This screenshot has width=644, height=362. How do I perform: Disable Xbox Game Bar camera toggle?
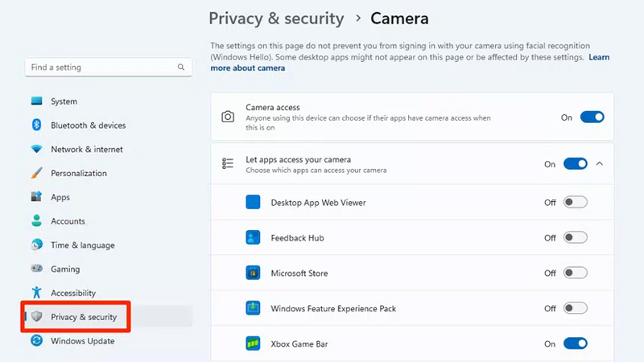[x=575, y=343]
